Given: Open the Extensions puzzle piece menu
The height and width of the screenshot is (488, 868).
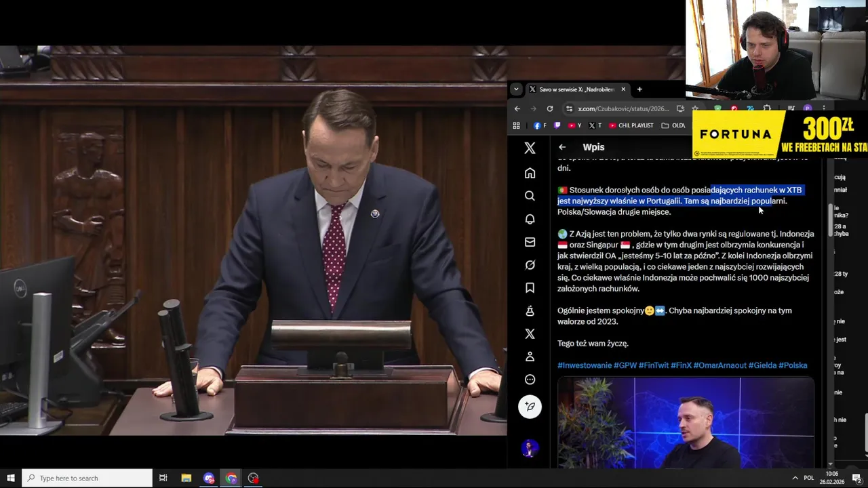Looking at the screenshot, I should coord(767,108).
